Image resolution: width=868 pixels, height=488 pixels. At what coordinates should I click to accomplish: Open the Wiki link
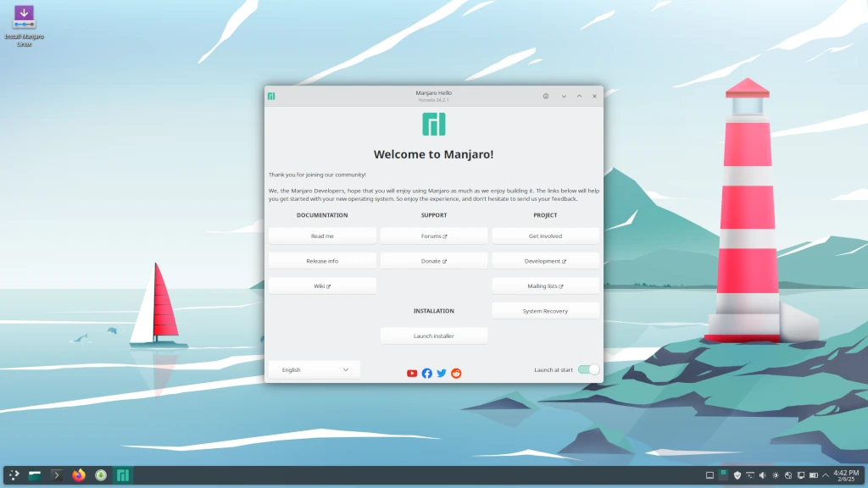pos(322,286)
